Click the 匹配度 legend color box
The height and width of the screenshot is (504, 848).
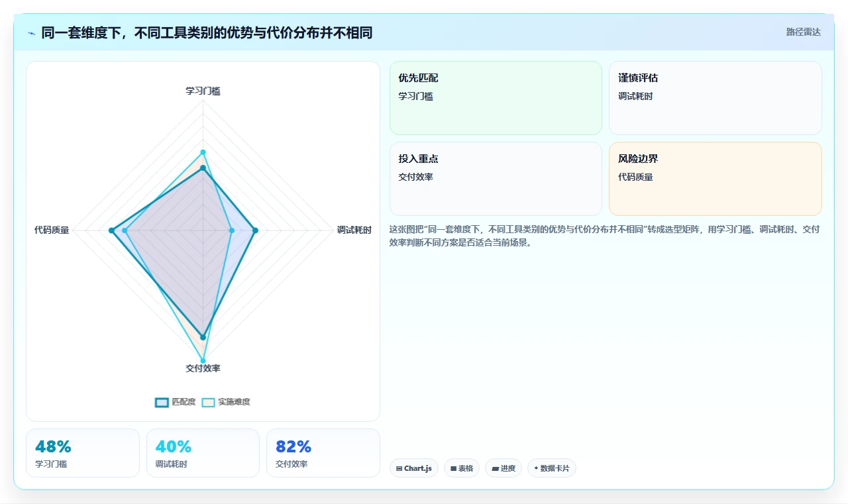tap(162, 402)
